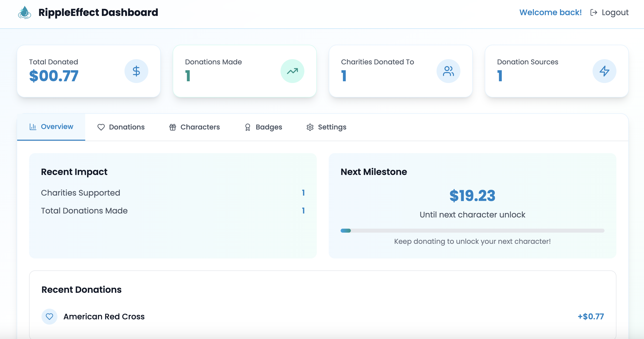Click the dollar sign icon in Total Donated
Image resolution: width=644 pixels, height=339 pixels.
tap(136, 71)
